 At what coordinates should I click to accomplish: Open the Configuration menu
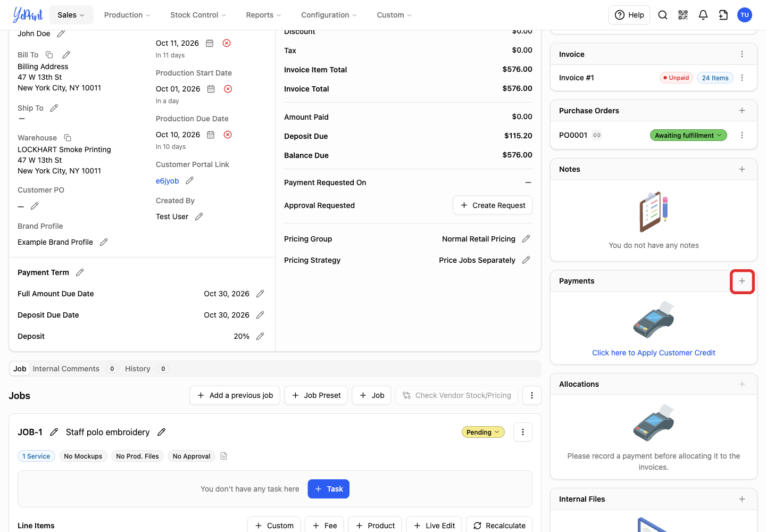[x=329, y=15]
